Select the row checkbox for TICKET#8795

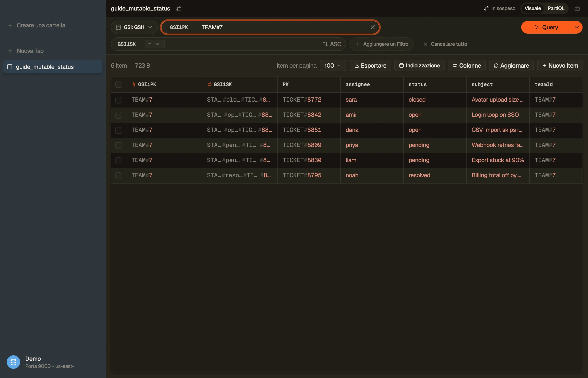pyautogui.click(x=118, y=176)
